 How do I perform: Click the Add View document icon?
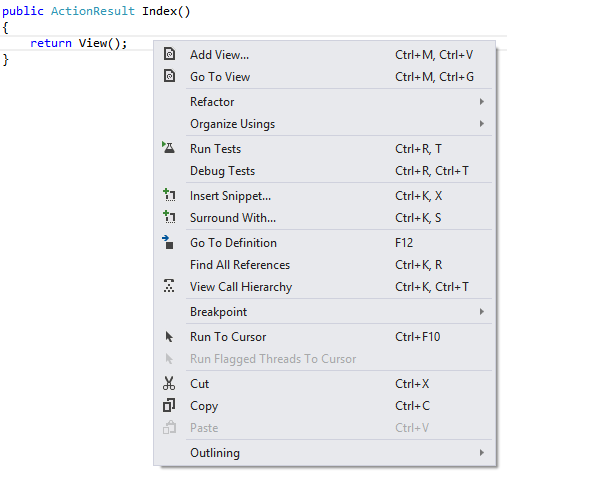point(169,54)
